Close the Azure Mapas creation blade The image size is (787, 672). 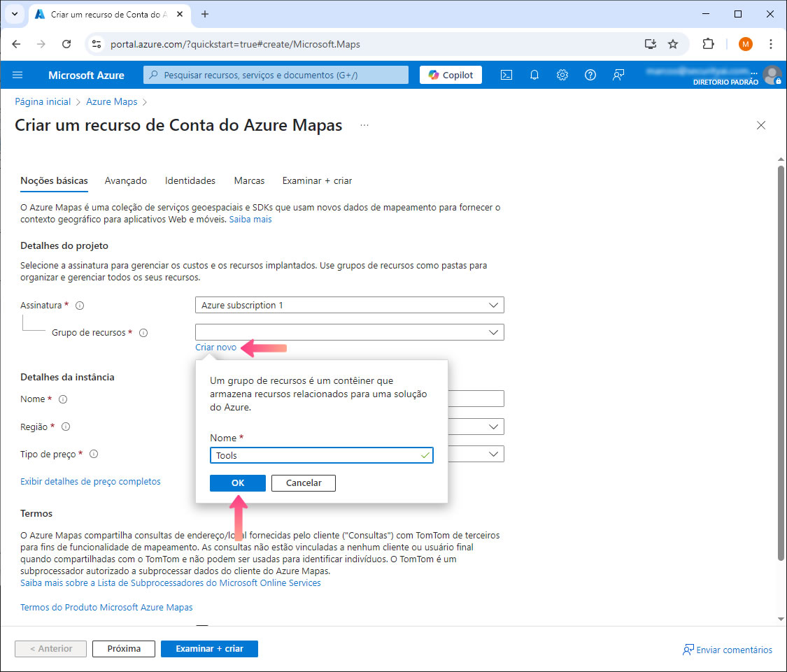tap(761, 125)
